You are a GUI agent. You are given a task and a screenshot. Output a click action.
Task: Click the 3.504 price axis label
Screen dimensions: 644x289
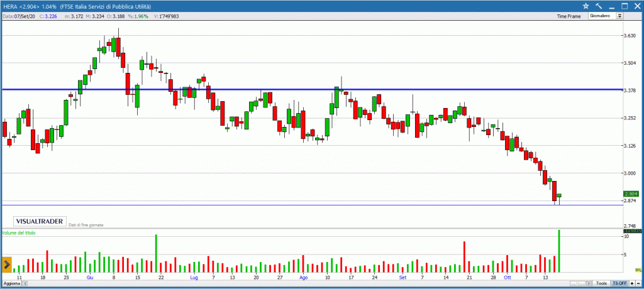pos(630,63)
